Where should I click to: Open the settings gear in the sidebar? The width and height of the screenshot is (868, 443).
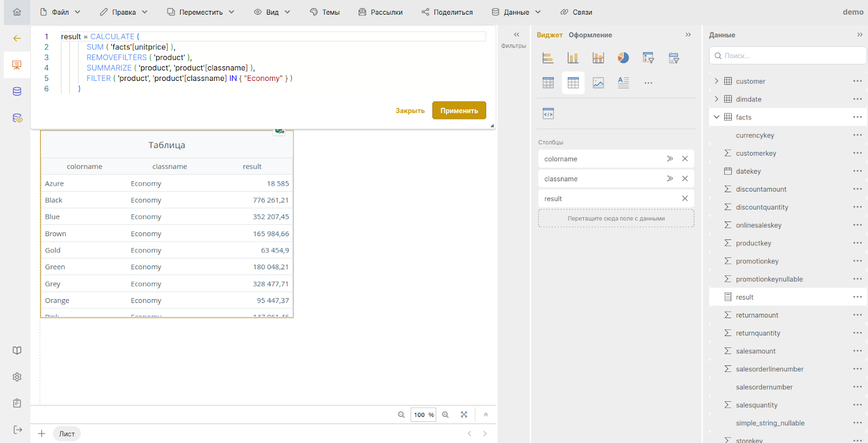[x=17, y=377]
